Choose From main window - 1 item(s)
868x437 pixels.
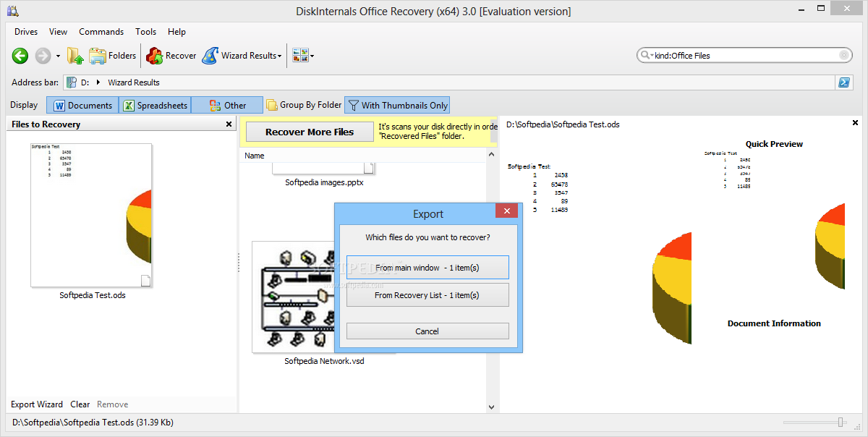pyautogui.click(x=427, y=268)
